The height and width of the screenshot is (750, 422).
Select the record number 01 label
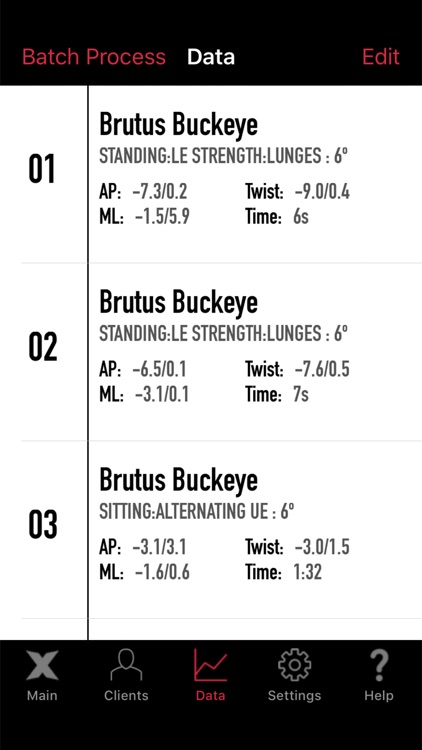pos(42,169)
